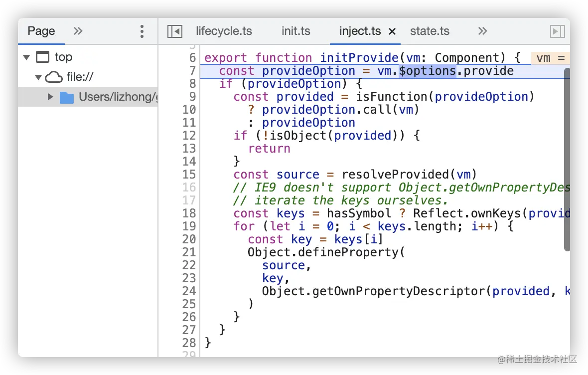Image resolution: width=588 pixels, height=375 pixels.
Task: Open the navigator three-dot options menu
Action: 142,31
